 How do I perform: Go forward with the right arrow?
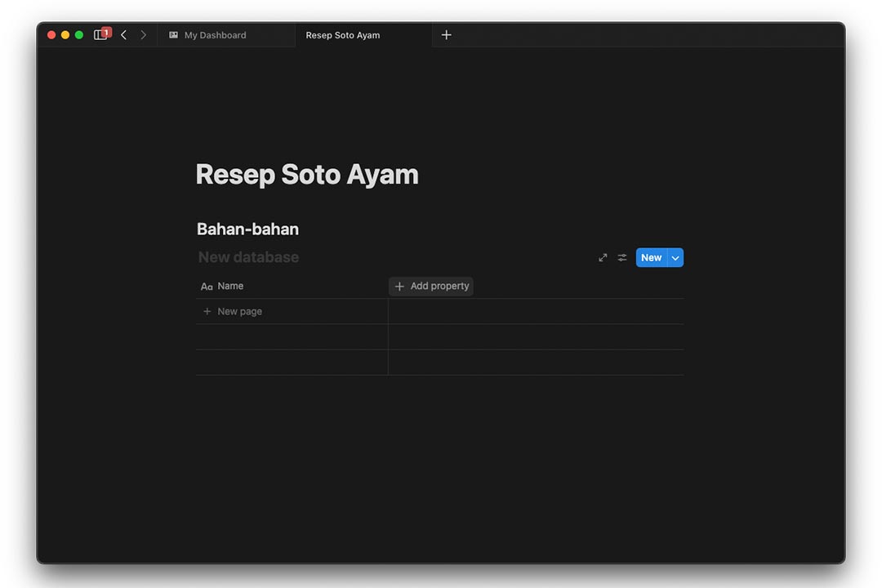(143, 35)
